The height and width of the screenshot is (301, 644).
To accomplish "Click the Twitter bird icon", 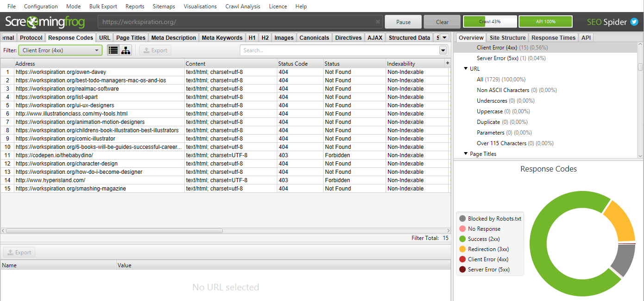I will (634, 22).
